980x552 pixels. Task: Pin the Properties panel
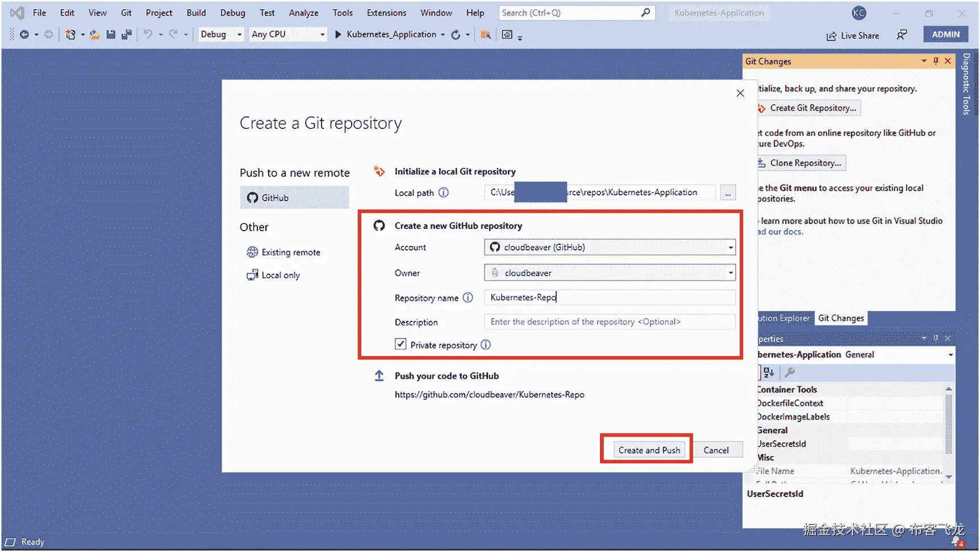tap(936, 338)
